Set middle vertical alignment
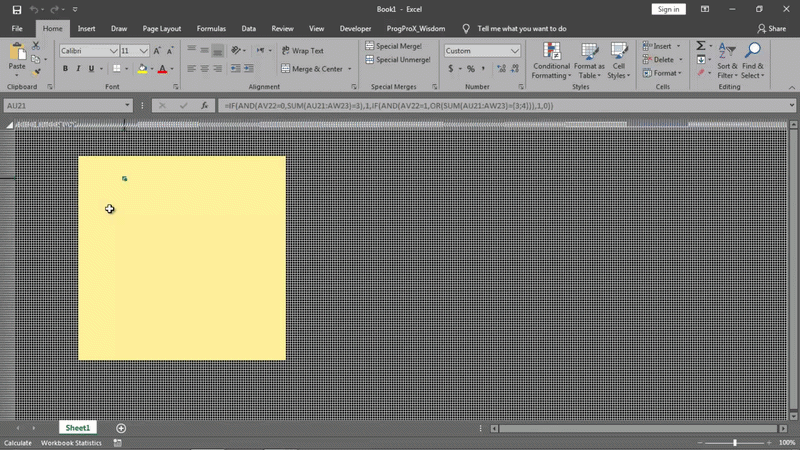 click(204, 50)
